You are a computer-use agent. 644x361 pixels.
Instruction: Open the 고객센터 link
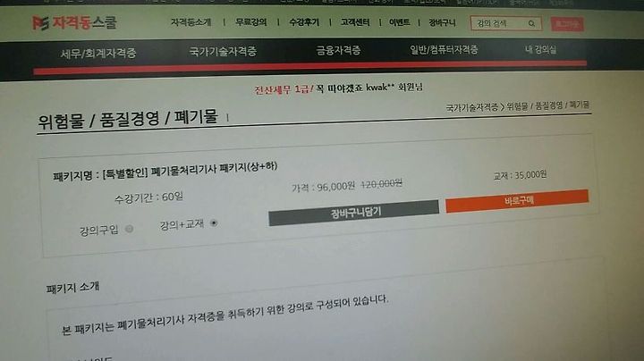pos(355,22)
